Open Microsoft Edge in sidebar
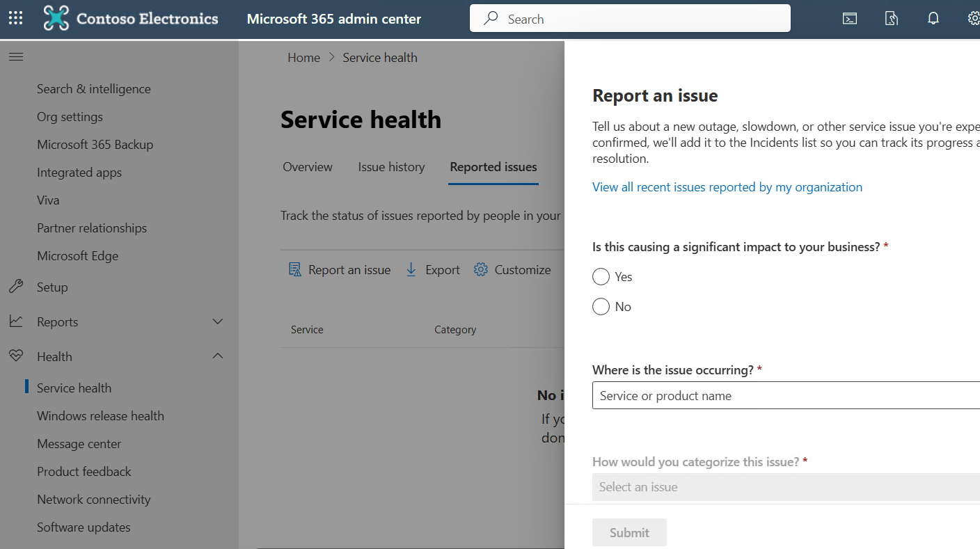980x549 pixels. click(x=78, y=256)
